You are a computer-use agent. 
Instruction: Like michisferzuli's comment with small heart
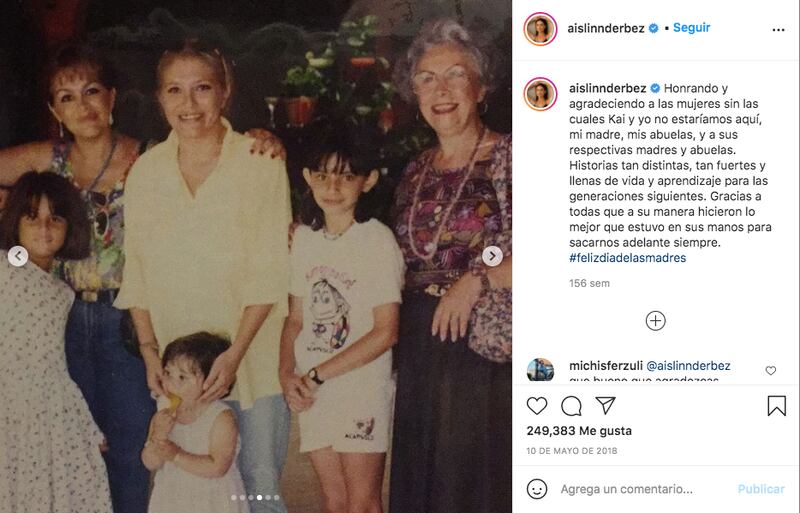[770, 371]
